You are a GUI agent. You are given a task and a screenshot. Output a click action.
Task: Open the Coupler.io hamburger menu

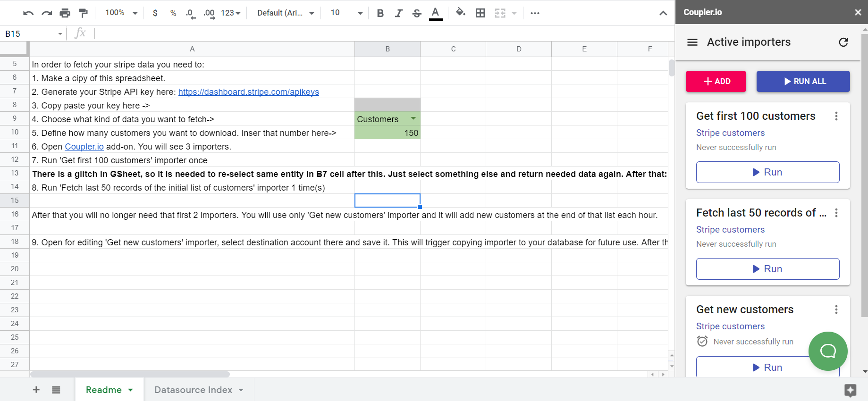click(x=692, y=42)
